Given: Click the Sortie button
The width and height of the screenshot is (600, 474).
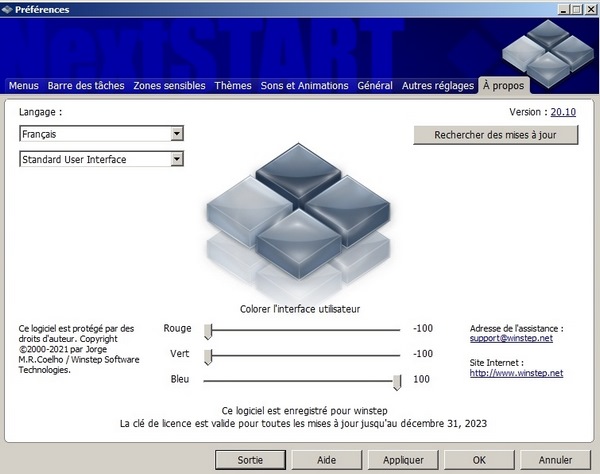Looking at the screenshot, I should tap(250, 460).
